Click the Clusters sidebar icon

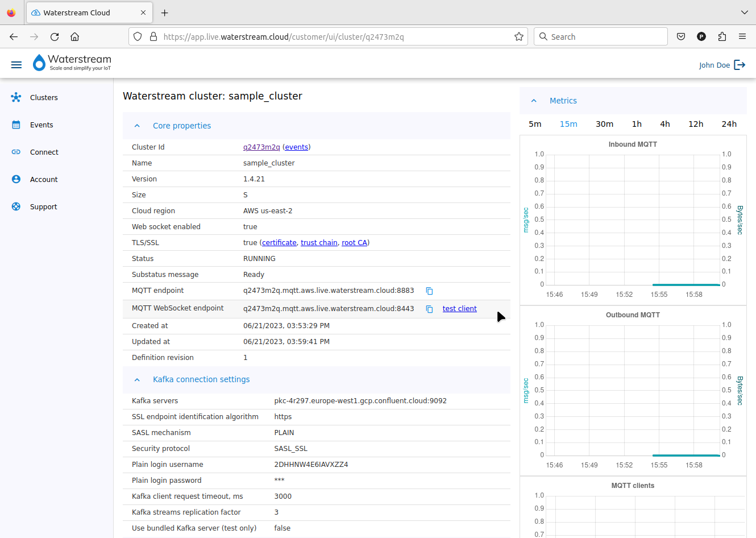16,97
